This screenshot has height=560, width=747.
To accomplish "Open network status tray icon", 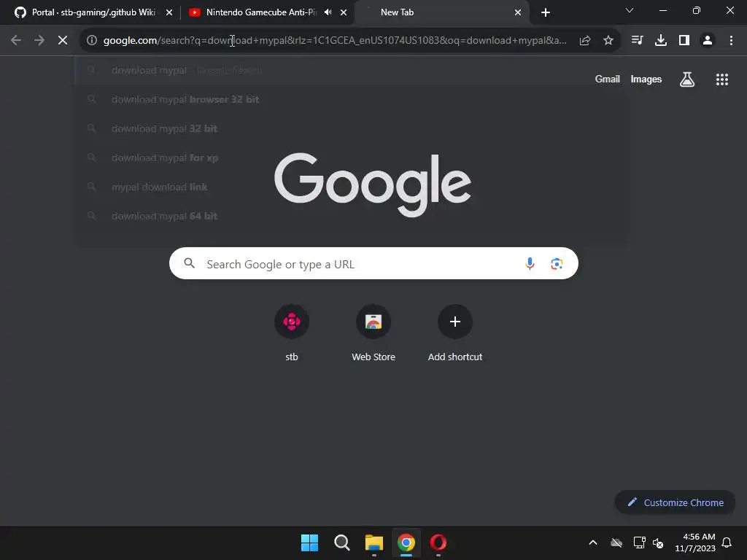I will tap(639, 542).
